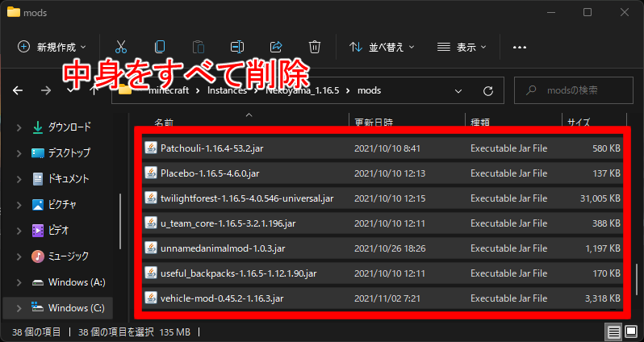Click the jar icon of vehicle-mod file

click(151, 298)
